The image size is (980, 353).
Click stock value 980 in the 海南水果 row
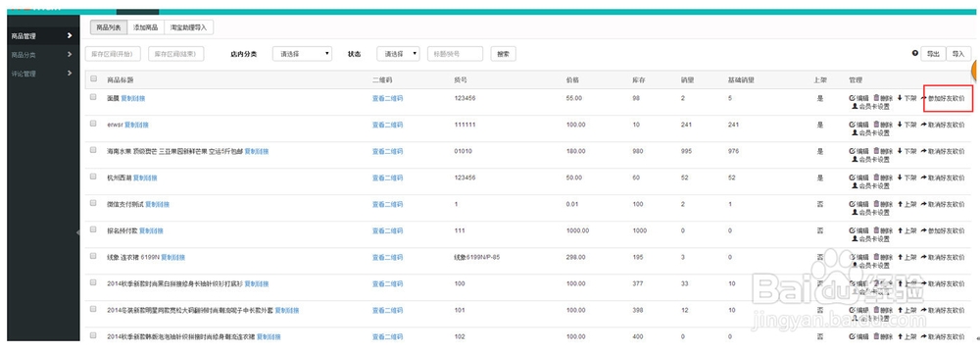coord(638,151)
